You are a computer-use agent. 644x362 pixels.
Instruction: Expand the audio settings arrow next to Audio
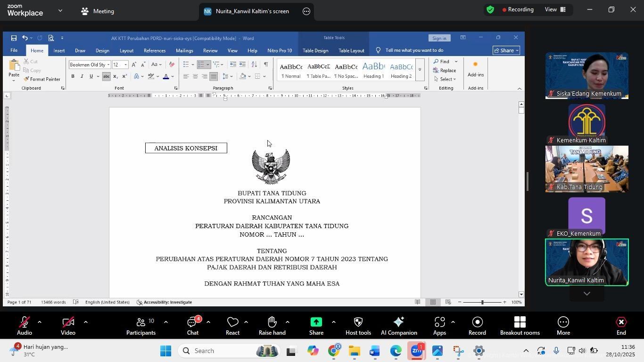[40, 322]
